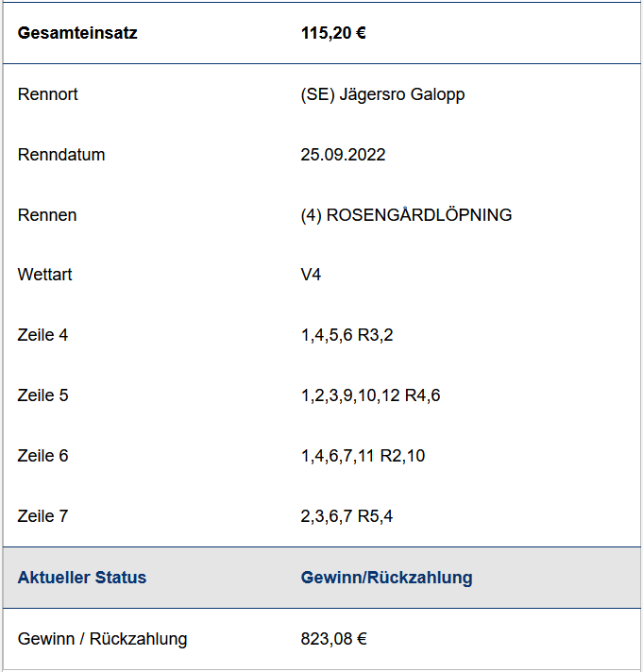Select the V4 bet type value

[x=311, y=275]
